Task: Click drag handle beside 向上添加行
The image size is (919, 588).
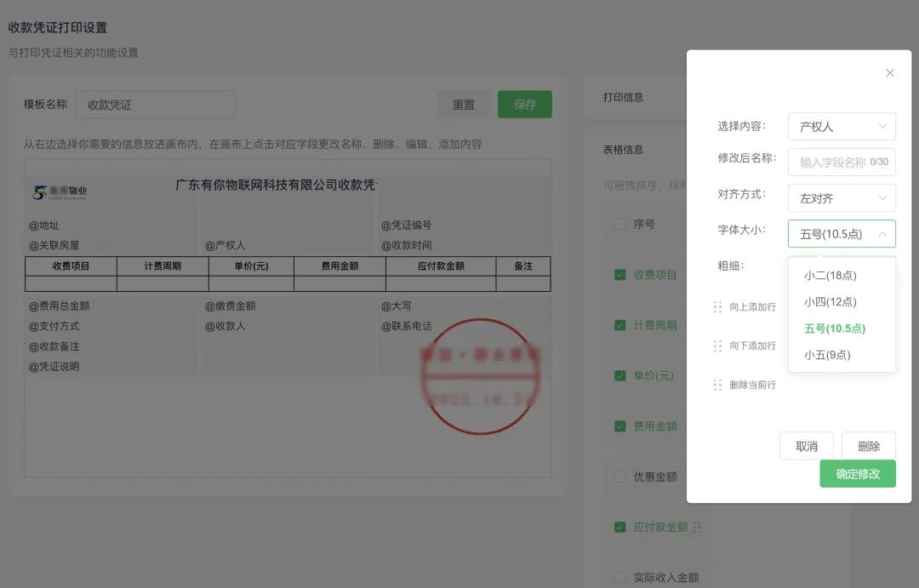Action: pyautogui.click(x=717, y=306)
